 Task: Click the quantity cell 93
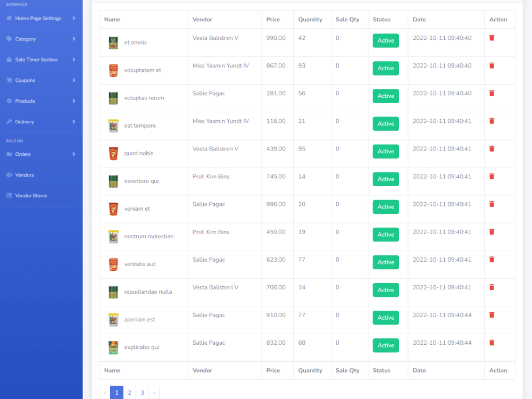click(x=302, y=65)
